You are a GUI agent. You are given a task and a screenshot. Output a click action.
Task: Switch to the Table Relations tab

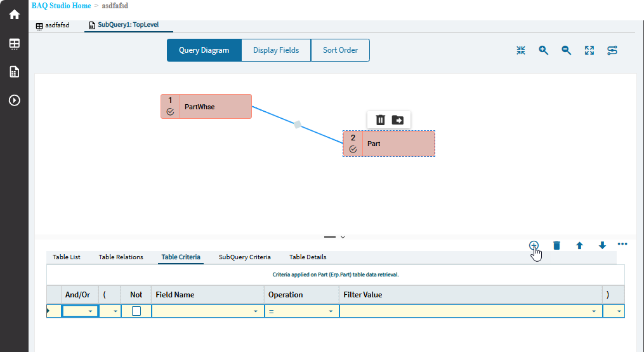point(121,257)
